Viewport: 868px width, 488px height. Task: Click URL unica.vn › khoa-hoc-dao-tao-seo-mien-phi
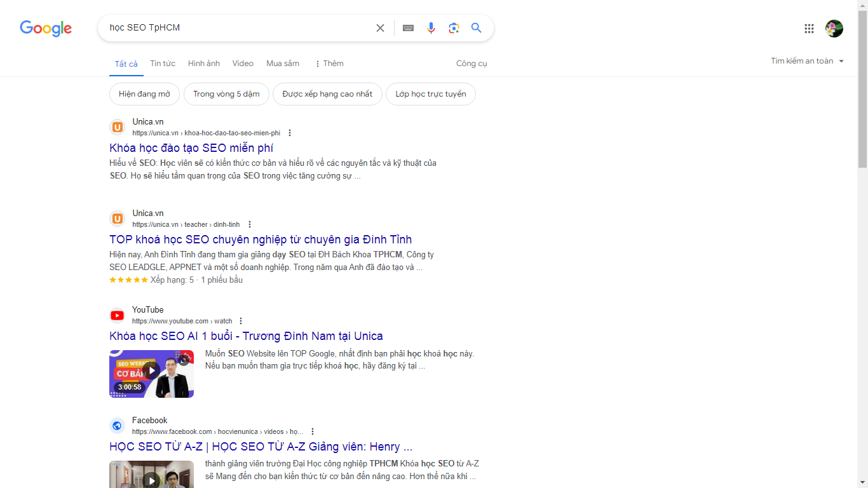coord(206,133)
